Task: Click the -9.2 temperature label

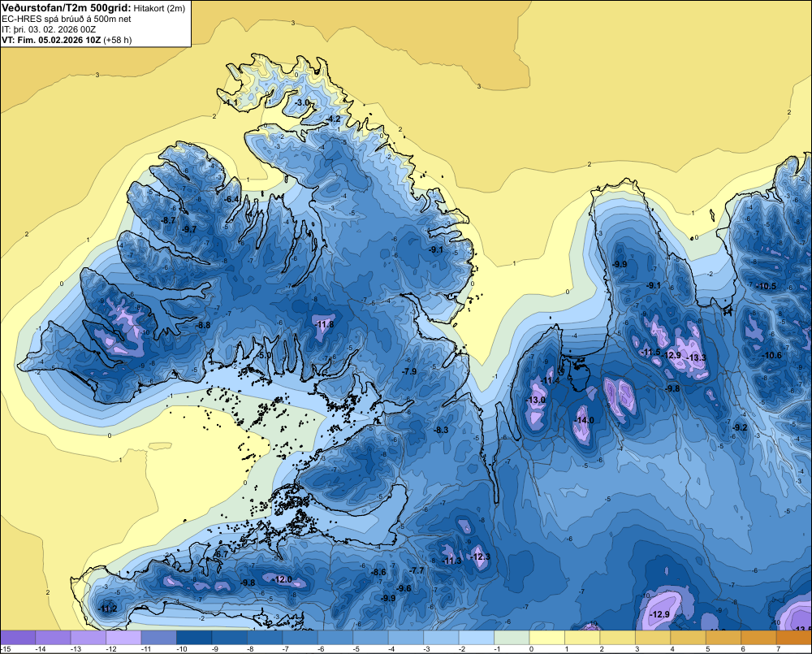Action: pyautogui.click(x=741, y=427)
